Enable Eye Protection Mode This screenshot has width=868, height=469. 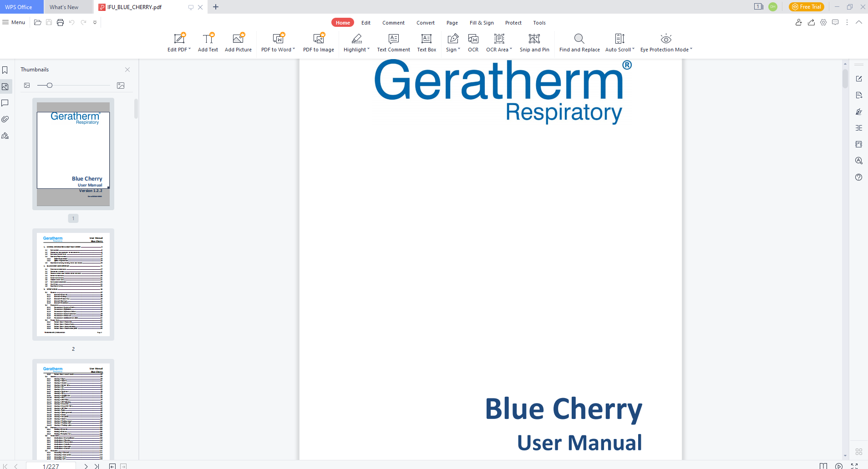[x=666, y=43]
